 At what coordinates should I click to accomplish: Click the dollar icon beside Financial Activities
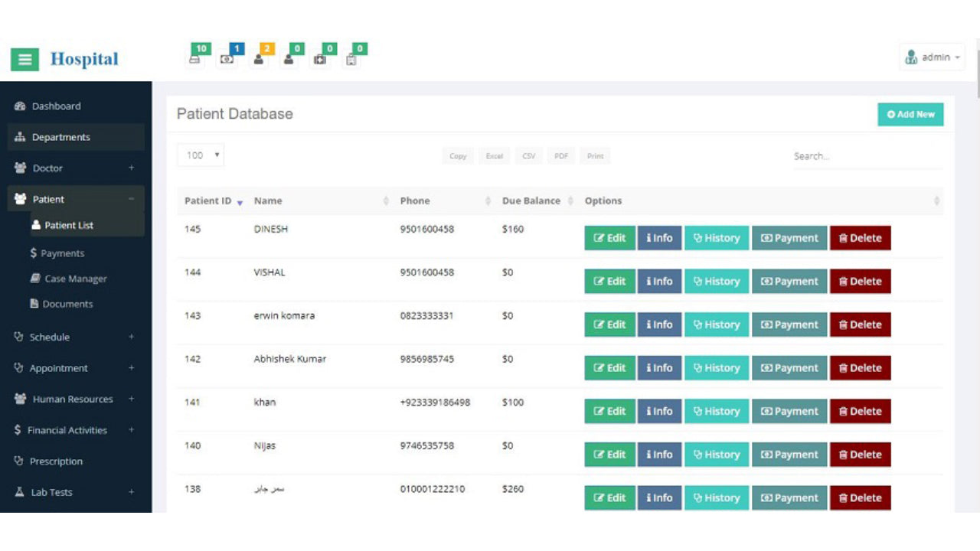(18, 430)
